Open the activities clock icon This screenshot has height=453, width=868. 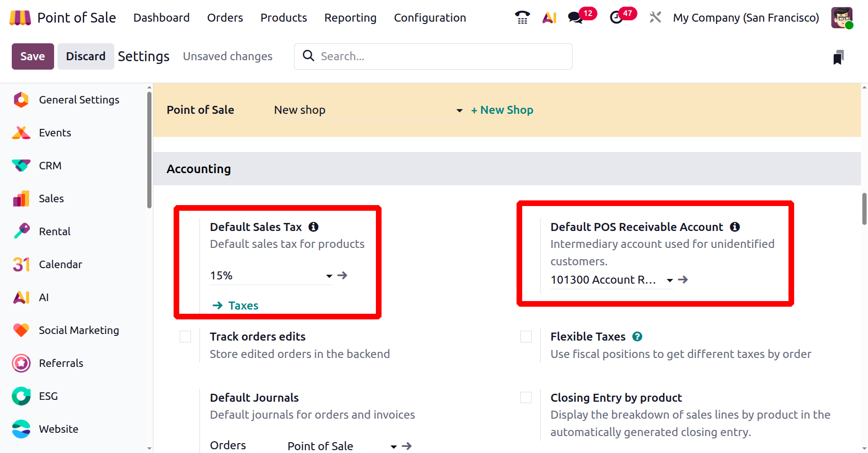[616, 18]
